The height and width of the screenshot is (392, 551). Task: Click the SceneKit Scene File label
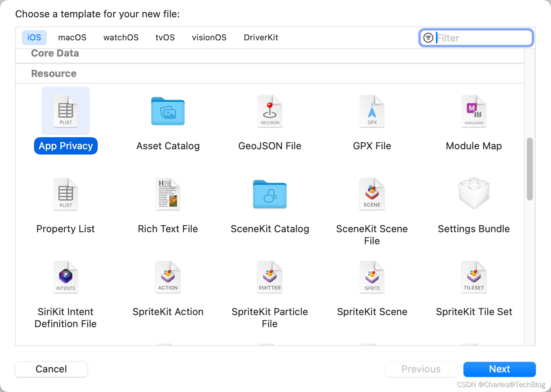(372, 235)
